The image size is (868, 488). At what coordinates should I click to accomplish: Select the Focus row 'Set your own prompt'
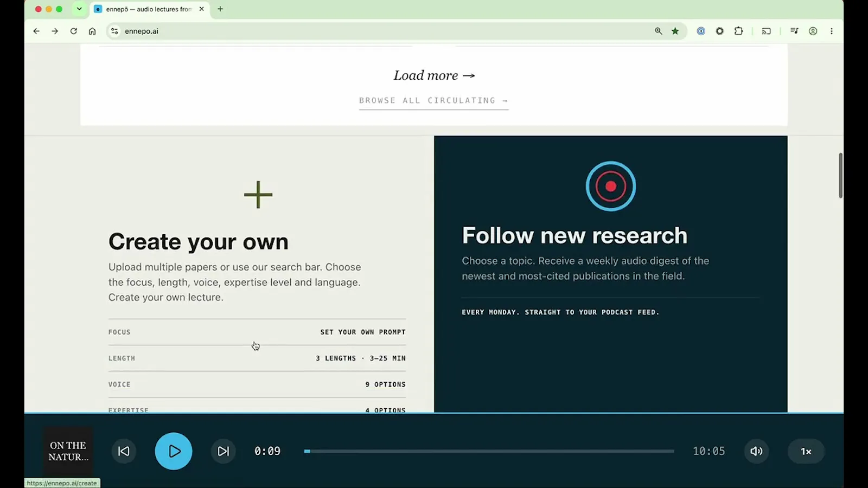pyautogui.click(x=257, y=332)
